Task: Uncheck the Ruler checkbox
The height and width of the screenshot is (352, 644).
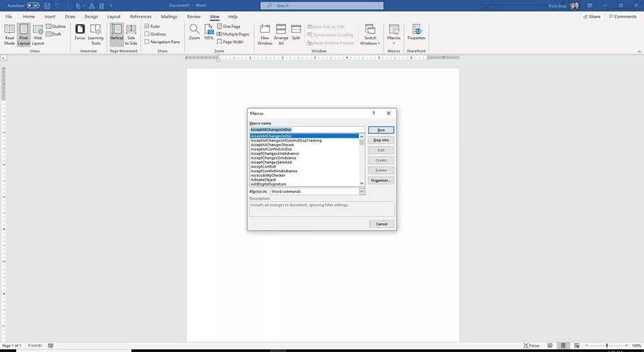Action: pyautogui.click(x=147, y=26)
